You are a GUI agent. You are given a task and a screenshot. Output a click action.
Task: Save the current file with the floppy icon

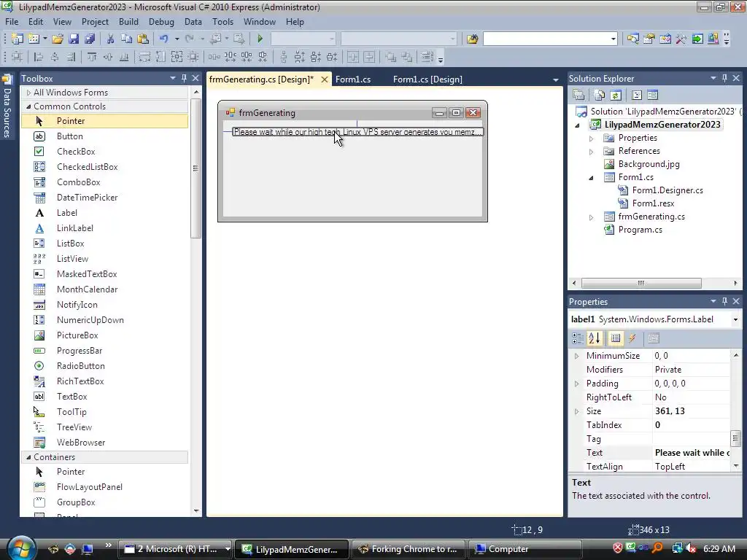coord(74,39)
